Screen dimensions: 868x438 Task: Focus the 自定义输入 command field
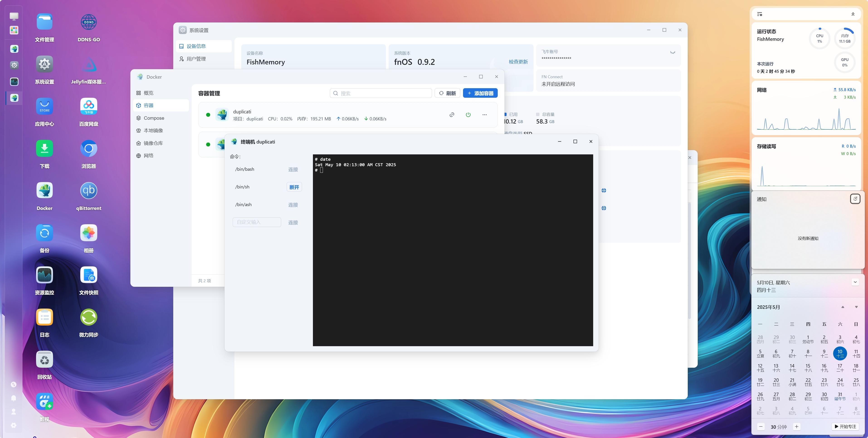[257, 222]
